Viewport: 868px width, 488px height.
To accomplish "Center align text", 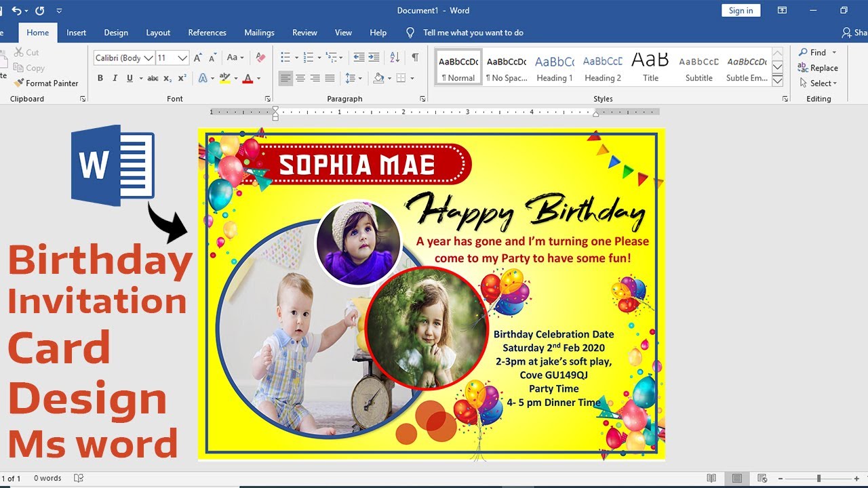I will pos(300,78).
